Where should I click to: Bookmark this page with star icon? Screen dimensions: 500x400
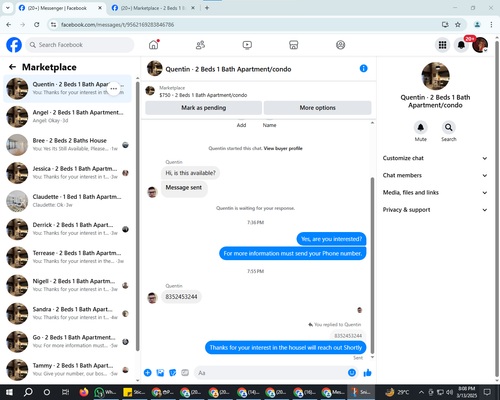tap(458, 24)
